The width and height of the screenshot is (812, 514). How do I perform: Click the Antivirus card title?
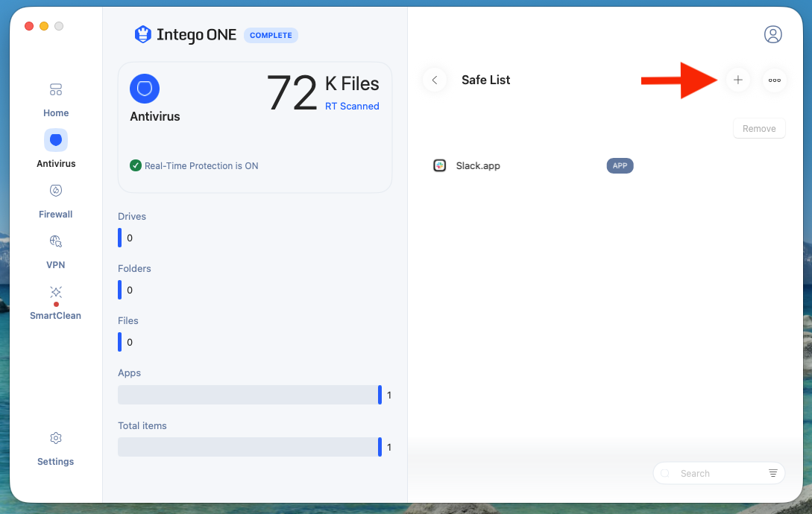click(155, 116)
